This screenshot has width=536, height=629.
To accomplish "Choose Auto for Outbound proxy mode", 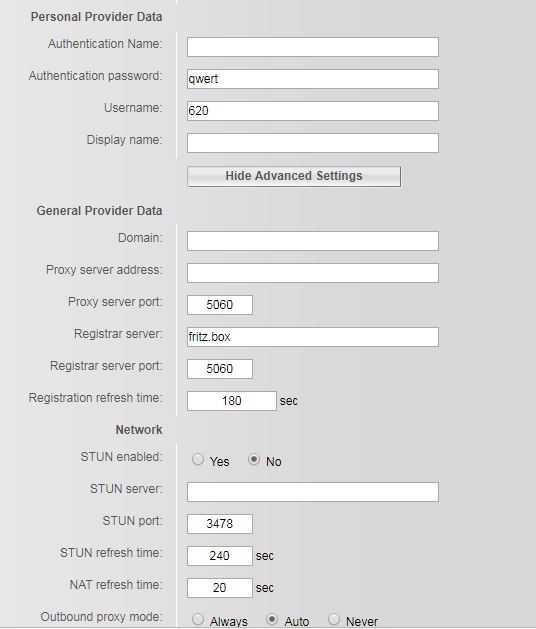I will click(x=272, y=619).
